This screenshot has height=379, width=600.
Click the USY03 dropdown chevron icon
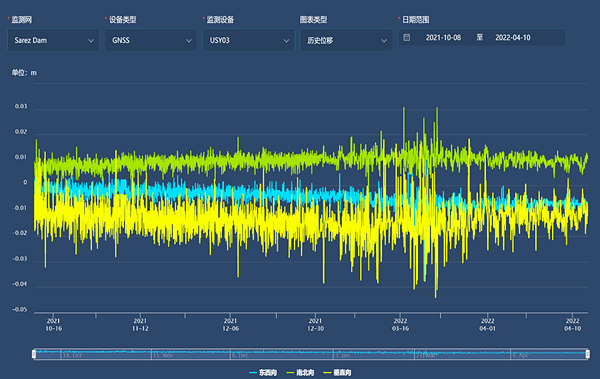tap(286, 41)
